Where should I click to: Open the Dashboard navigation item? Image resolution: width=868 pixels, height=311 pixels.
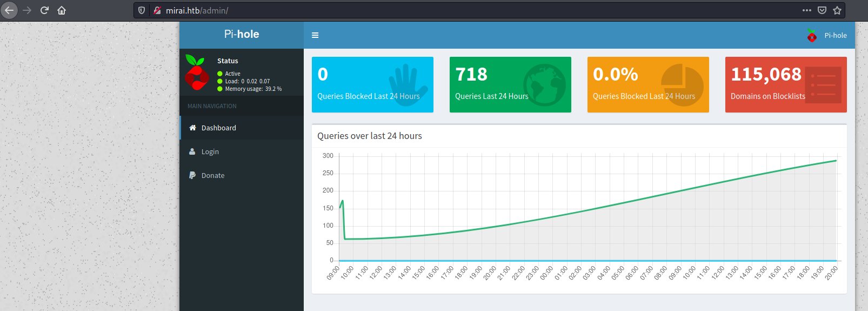click(218, 128)
